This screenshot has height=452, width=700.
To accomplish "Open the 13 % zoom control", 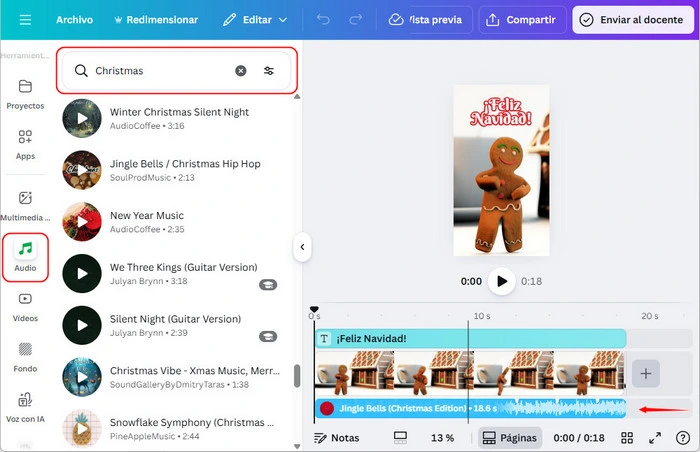I will [x=442, y=438].
